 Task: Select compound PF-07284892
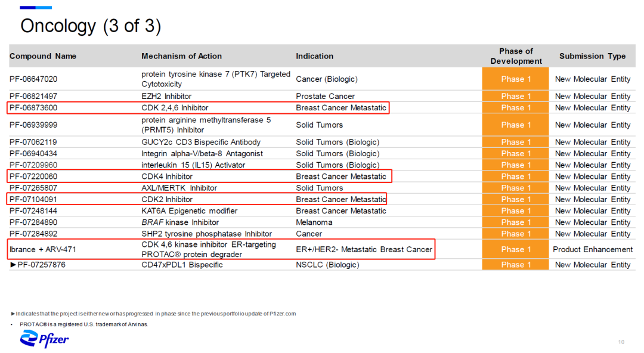(33, 234)
